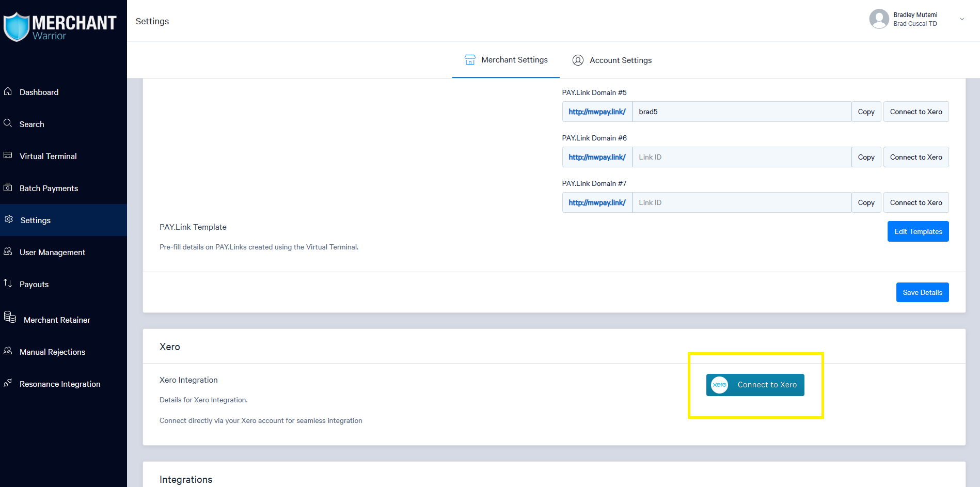
Task: Click the Domain #5 field containing brad5
Action: (741, 112)
